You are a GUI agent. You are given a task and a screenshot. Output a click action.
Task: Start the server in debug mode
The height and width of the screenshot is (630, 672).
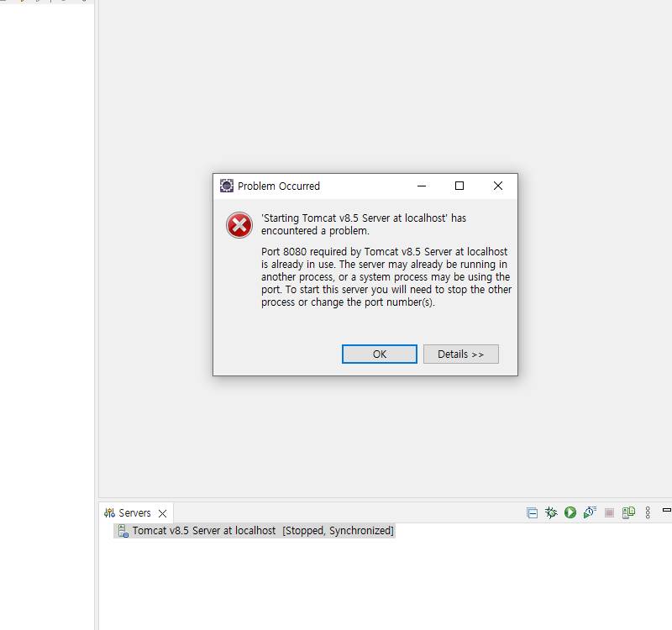pos(551,512)
